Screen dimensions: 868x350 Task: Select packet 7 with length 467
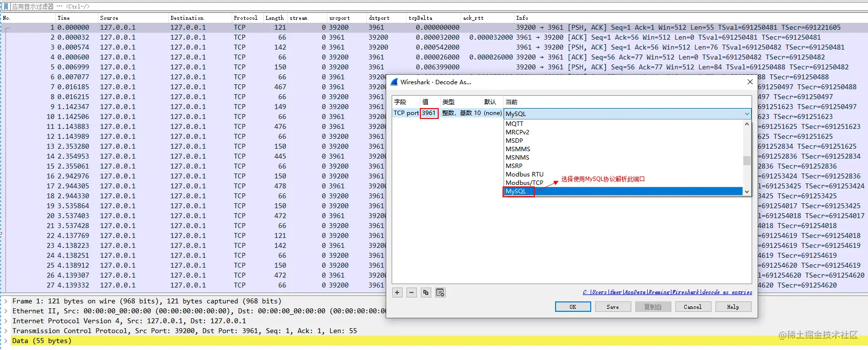click(x=193, y=87)
